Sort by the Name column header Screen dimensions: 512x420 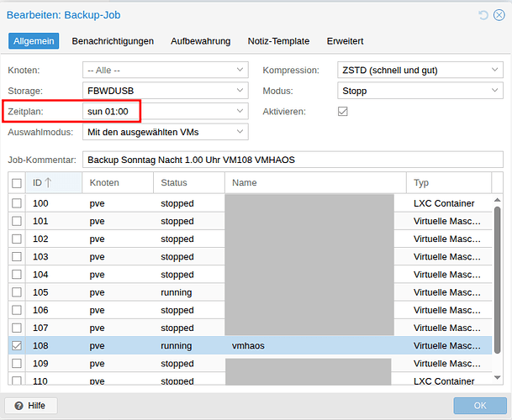pyautogui.click(x=315, y=182)
